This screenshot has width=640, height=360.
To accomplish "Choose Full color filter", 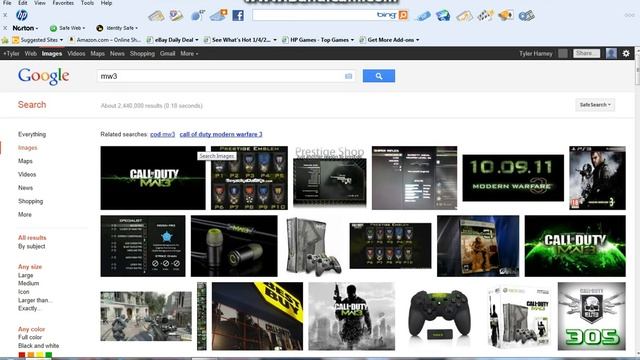I will pyautogui.click(x=30, y=337).
